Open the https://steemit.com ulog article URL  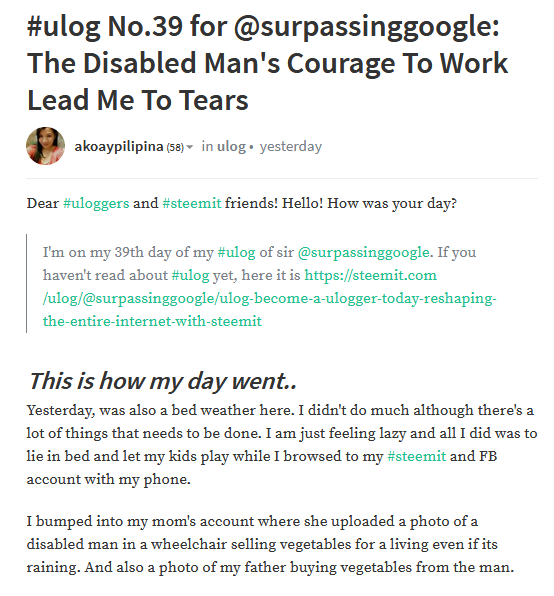(370, 275)
